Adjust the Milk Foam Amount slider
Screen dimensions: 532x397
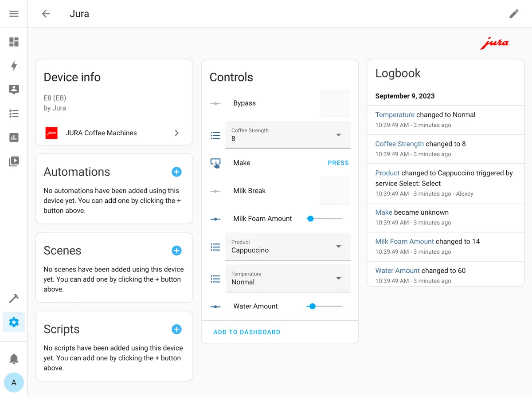coord(325,219)
